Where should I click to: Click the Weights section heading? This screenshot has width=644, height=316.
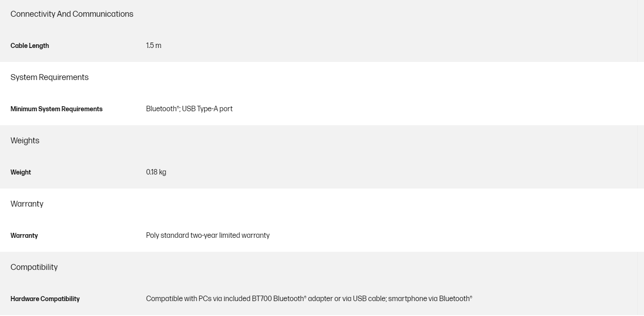point(25,141)
